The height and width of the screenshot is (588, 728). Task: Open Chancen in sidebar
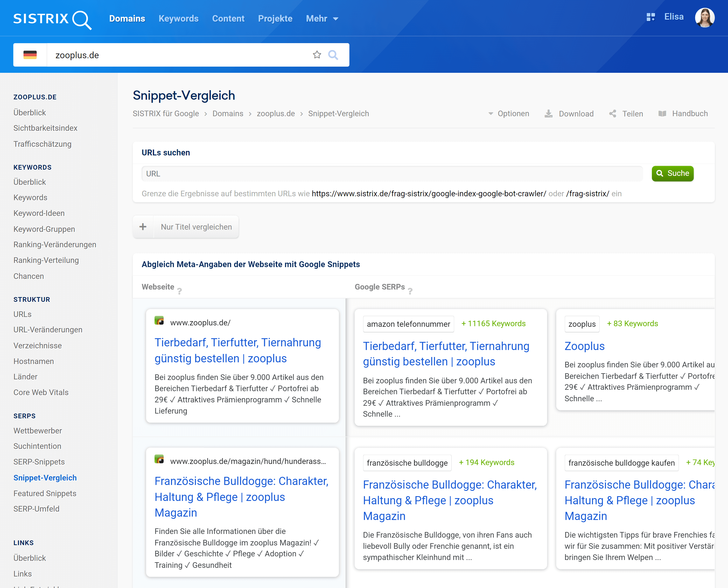[29, 276]
